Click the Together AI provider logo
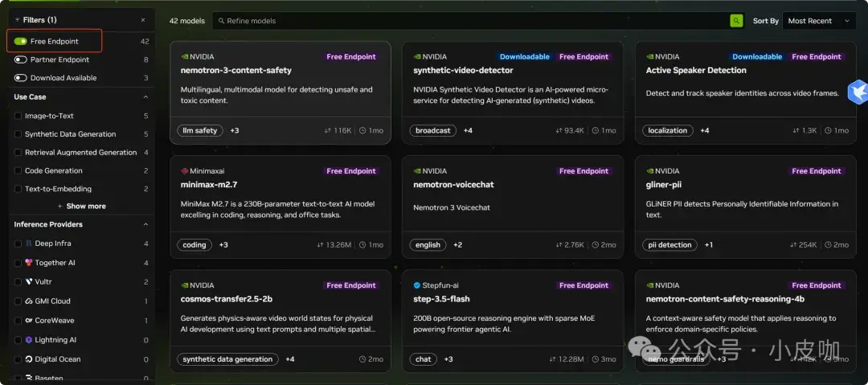Image resolution: width=868 pixels, height=385 pixels. coord(29,263)
